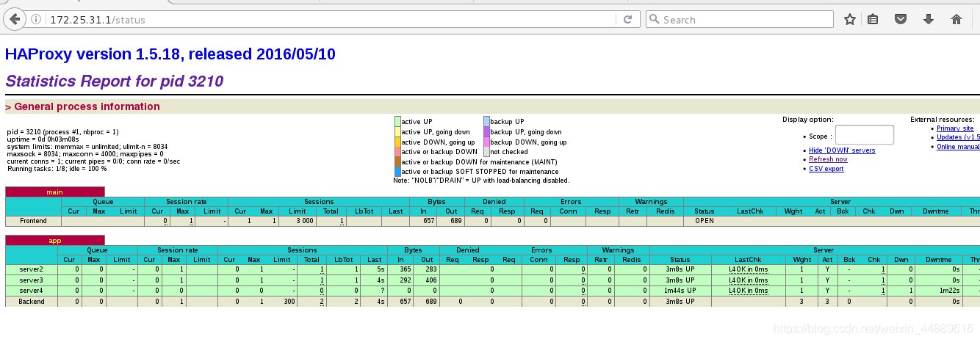Click 'Statistics Report for pid 3210' title

(x=115, y=81)
